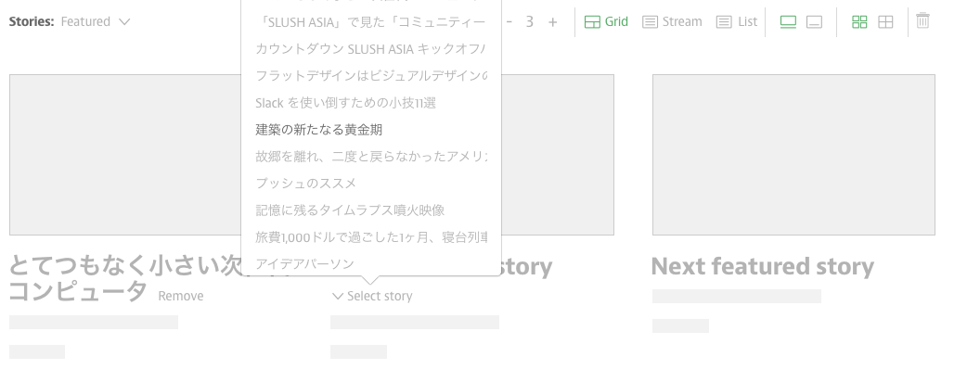Switch to List view layout
The height and width of the screenshot is (382, 980).
click(x=736, y=22)
